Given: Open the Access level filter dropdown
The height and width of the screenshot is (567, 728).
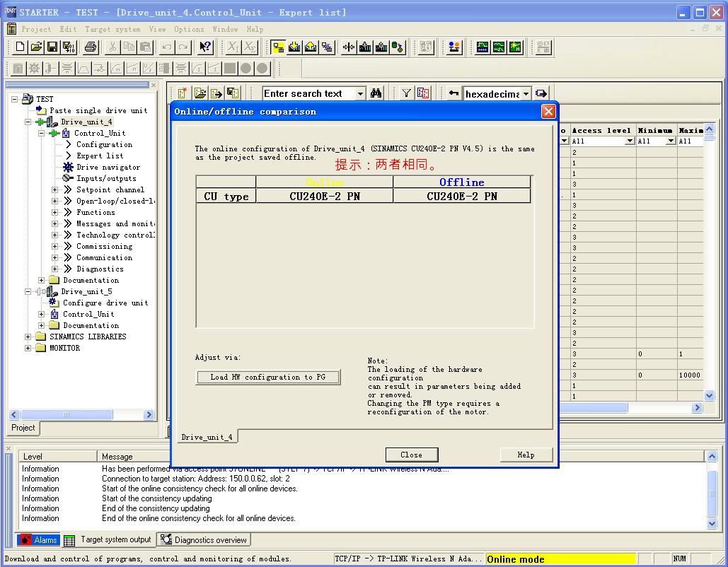Looking at the screenshot, I should (630, 141).
